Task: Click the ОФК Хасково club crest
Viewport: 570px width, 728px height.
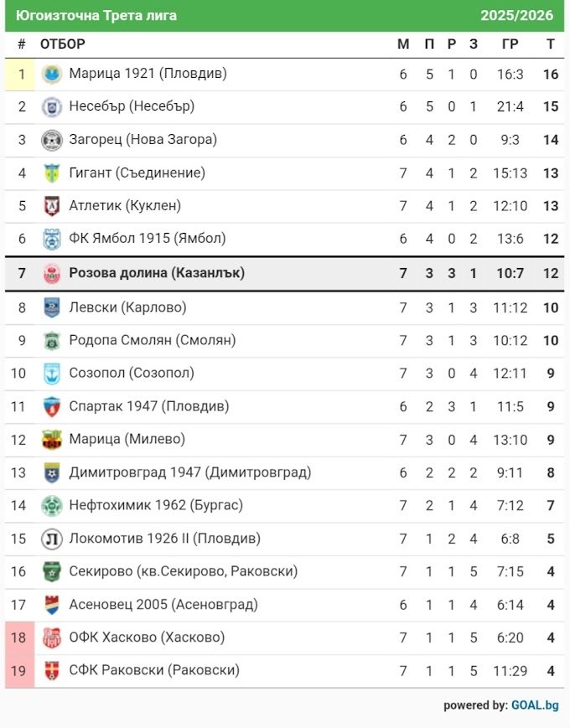Action: click(52, 638)
